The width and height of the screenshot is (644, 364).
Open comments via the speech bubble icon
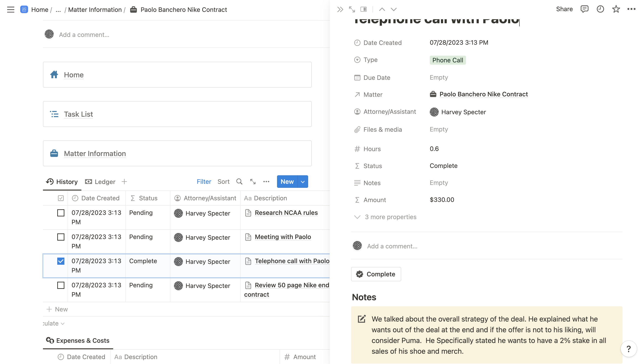pos(584,9)
